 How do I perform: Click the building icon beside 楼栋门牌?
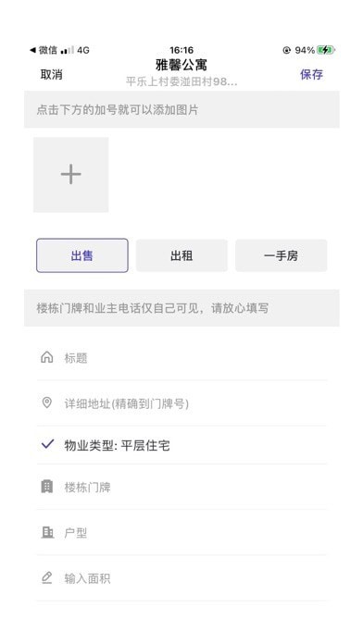(47, 487)
